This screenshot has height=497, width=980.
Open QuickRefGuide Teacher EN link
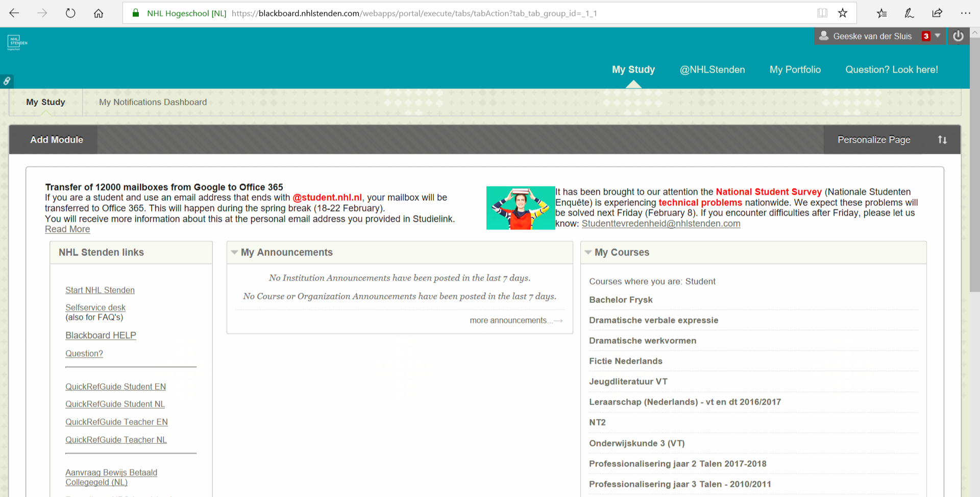tap(116, 422)
